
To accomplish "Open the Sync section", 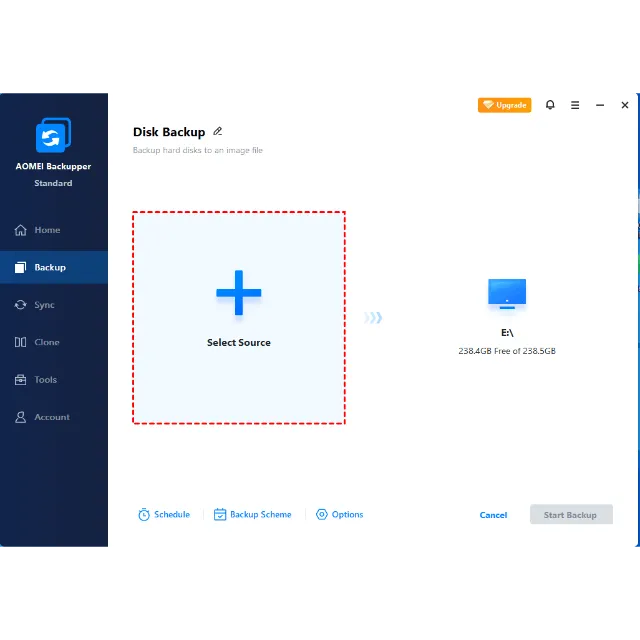I will point(44,305).
